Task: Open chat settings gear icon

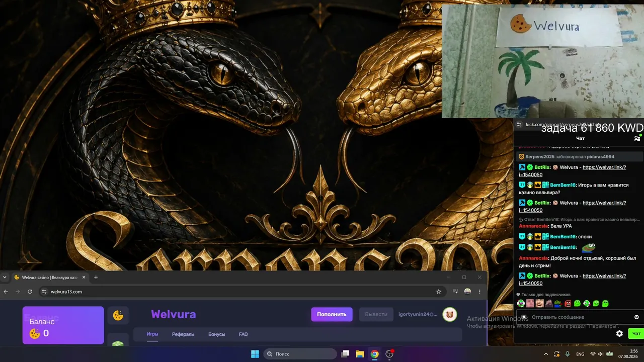Action: tap(619, 333)
